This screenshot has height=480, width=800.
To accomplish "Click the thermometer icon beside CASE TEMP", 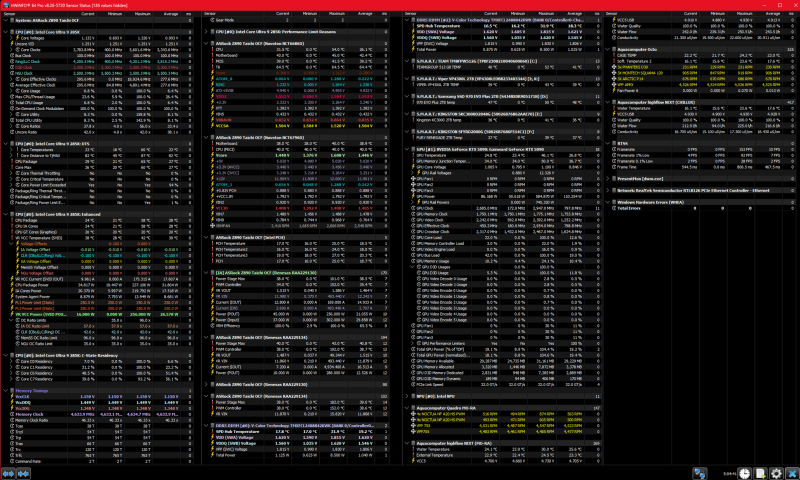I will (x=614, y=55).
